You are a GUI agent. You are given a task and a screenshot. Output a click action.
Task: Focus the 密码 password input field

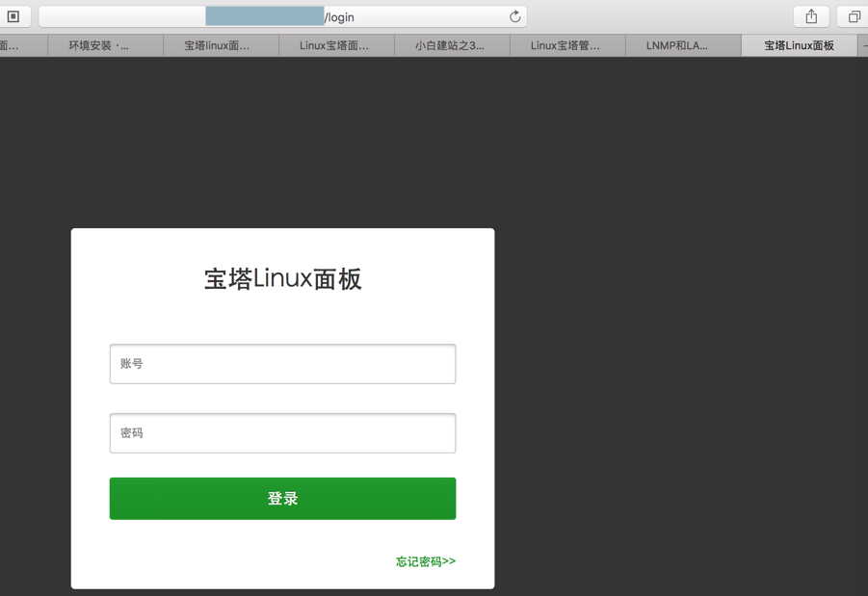pyautogui.click(x=282, y=432)
